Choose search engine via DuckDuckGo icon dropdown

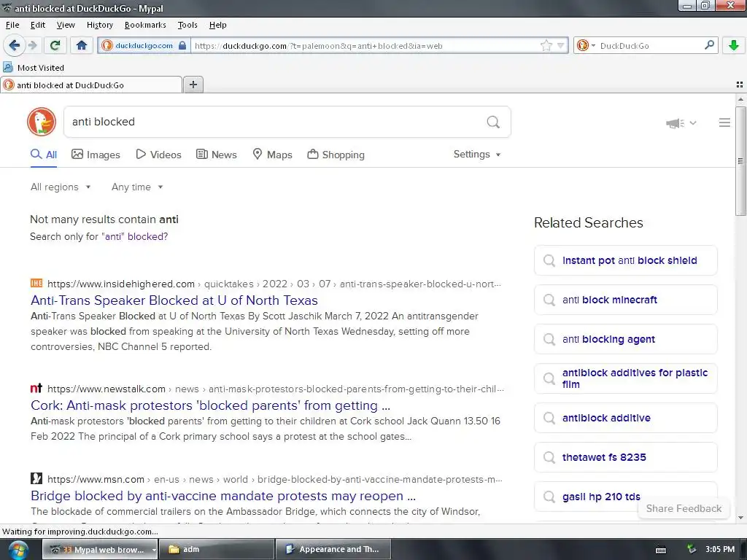tap(586, 46)
